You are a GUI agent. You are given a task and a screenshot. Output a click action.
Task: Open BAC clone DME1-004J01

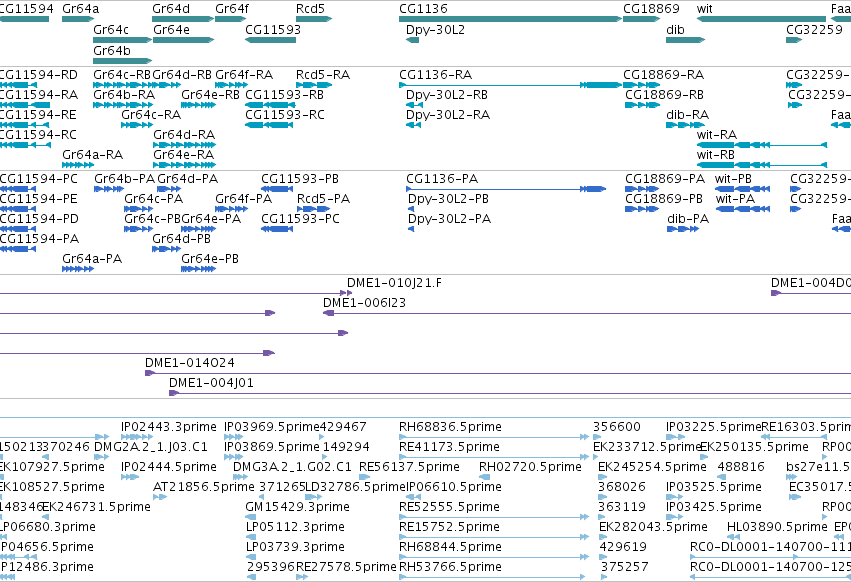[x=510, y=393]
